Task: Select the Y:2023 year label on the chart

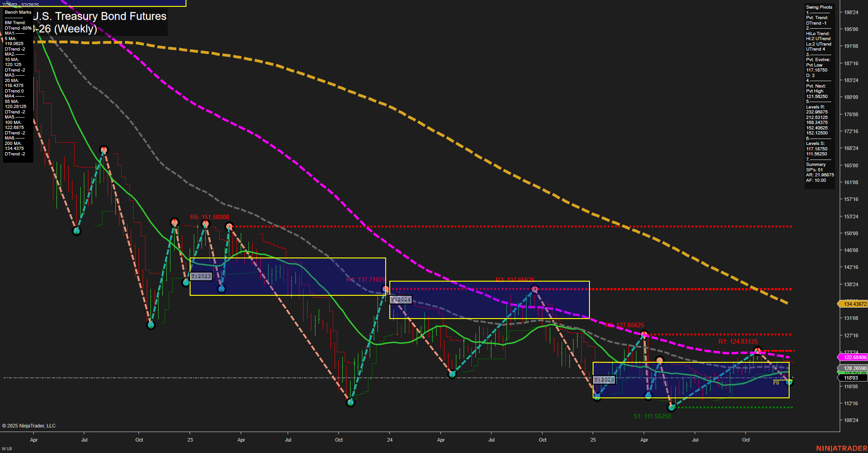Action: 201,275
